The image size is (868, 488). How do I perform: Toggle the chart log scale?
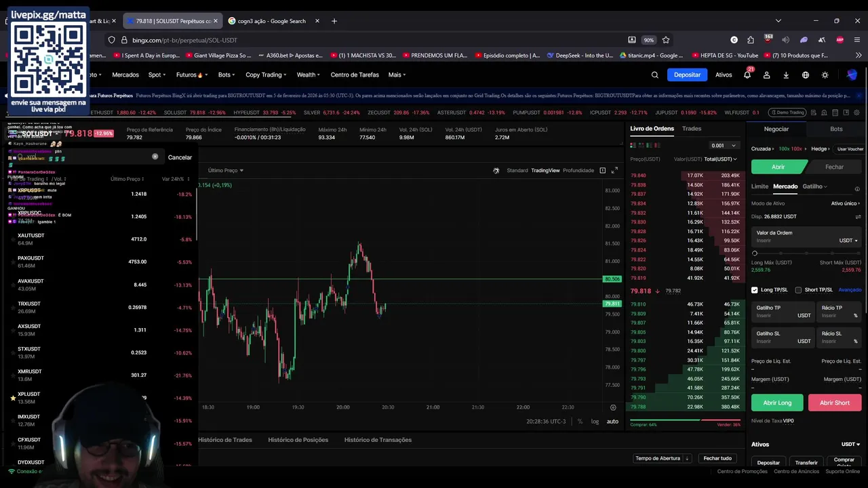[595, 422]
